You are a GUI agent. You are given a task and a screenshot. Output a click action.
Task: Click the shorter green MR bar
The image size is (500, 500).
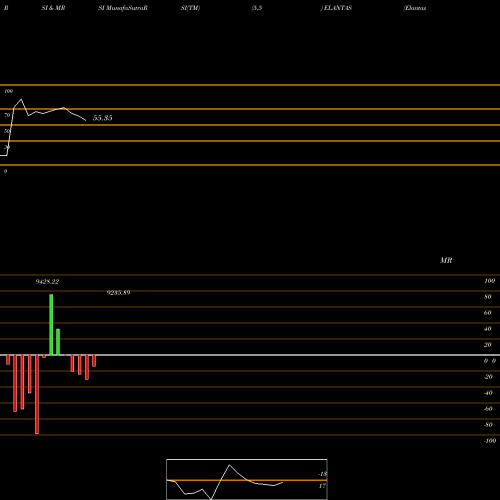(58, 342)
